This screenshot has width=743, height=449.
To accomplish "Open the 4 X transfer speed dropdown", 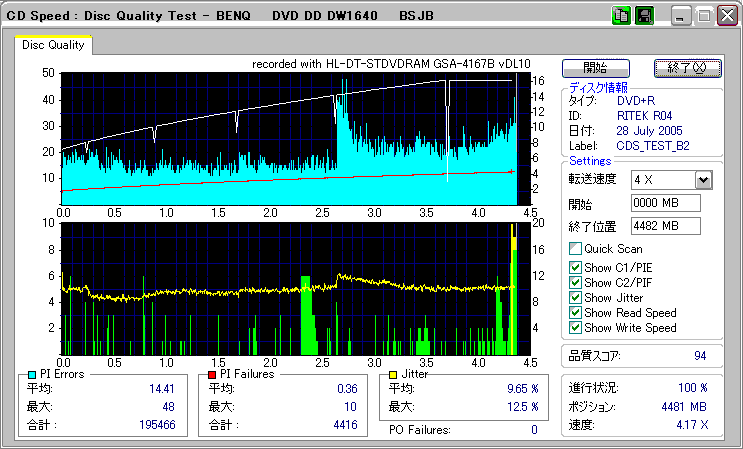I will pyautogui.click(x=703, y=179).
